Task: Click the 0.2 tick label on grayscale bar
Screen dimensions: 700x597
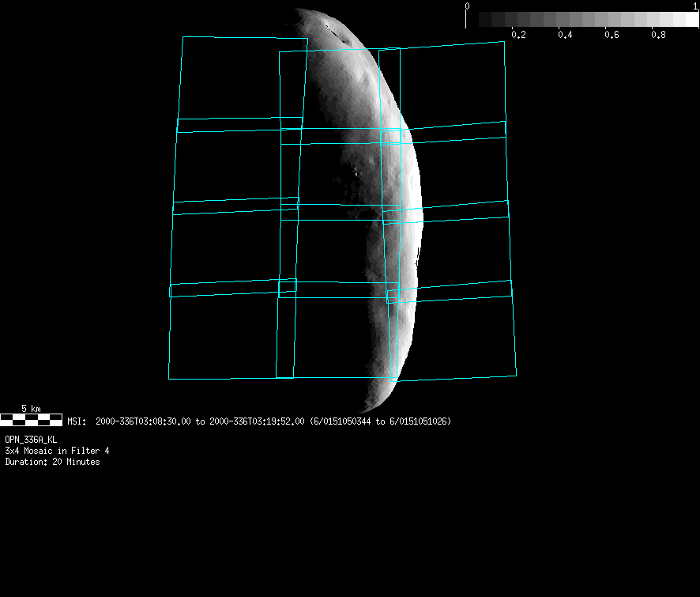Action: (x=518, y=36)
